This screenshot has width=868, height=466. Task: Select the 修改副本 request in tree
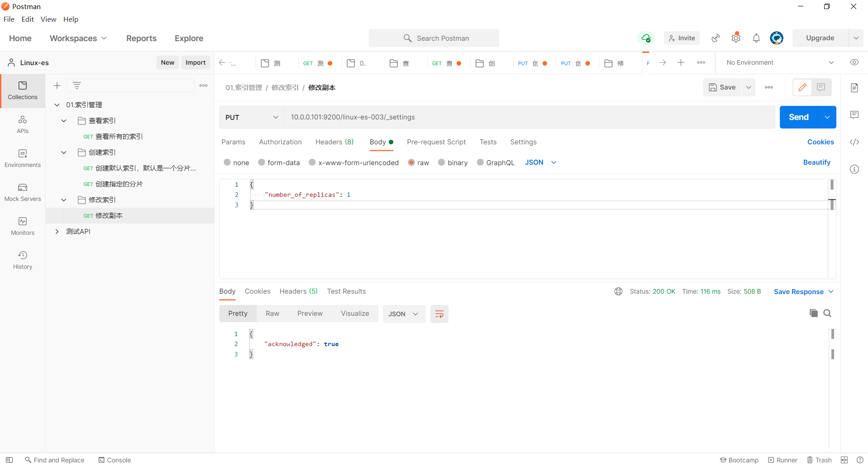pyautogui.click(x=130, y=216)
